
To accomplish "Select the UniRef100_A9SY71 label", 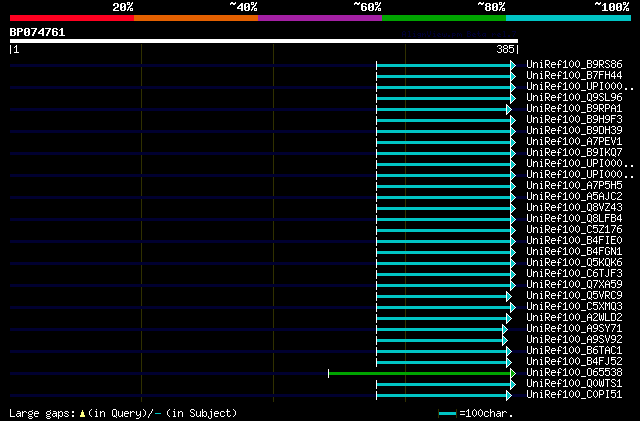I will tap(574, 329).
